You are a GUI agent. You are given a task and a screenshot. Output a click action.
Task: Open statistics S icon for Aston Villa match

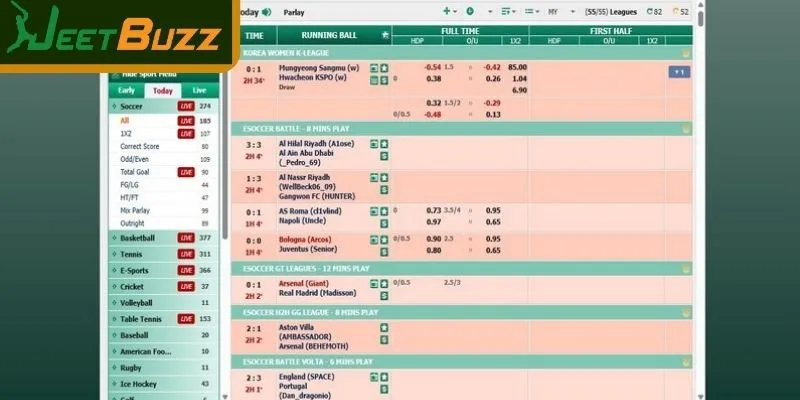(x=384, y=340)
